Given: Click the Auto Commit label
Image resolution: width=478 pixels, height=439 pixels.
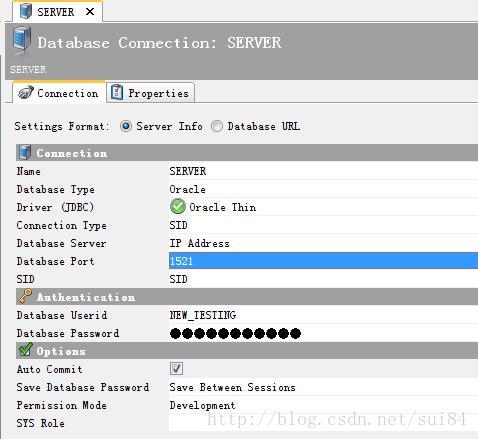Looking at the screenshot, I should pos(49,369).
